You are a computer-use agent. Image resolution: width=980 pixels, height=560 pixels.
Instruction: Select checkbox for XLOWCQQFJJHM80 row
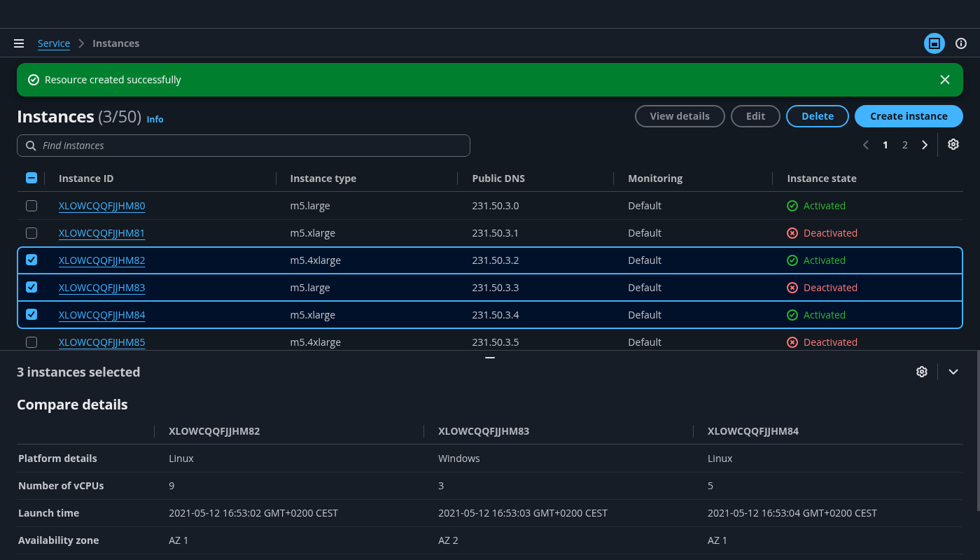pos(31,206)
